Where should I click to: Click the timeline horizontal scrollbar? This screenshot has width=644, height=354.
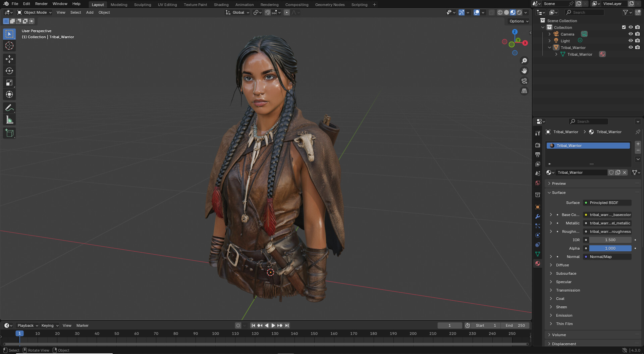(266, 344)
